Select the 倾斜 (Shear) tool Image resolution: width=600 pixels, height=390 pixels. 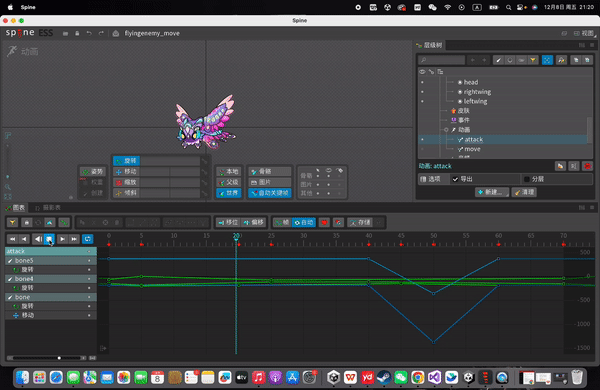tap(127, 193)
